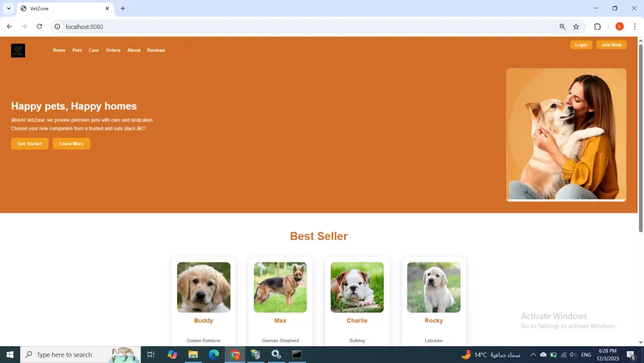Open the taskbar app left of Settings

[256, 355]
